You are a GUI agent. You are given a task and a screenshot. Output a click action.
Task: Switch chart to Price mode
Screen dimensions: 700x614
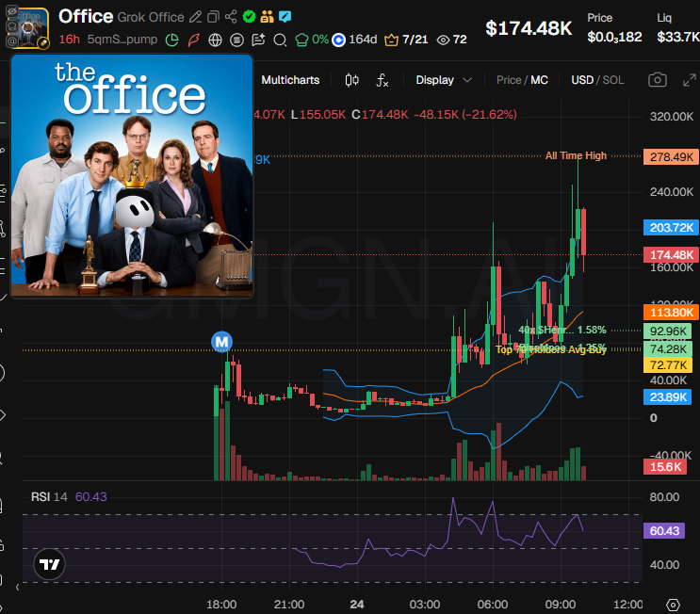point(509,80)
